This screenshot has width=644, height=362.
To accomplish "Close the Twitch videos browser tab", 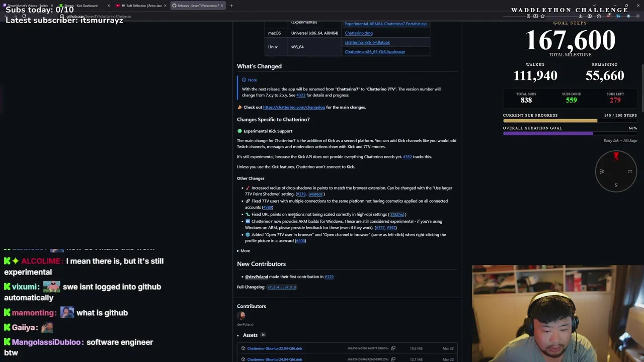I will 52,6.
